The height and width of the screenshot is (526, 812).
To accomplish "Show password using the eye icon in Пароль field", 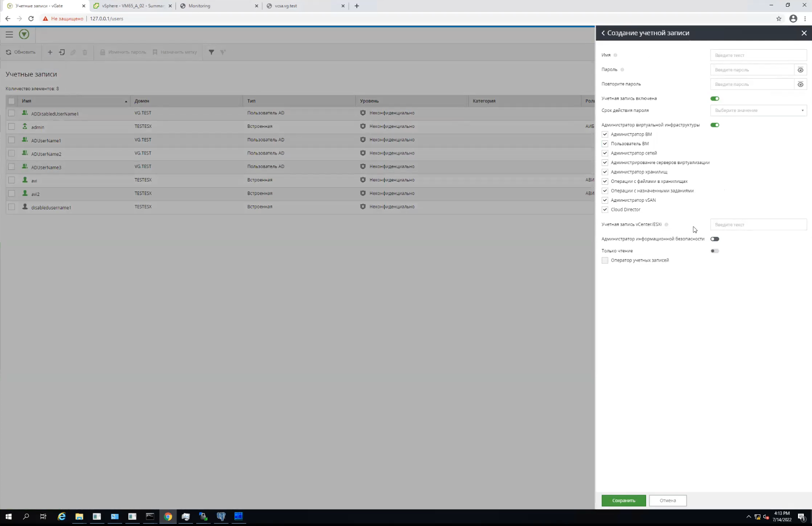I will [800, 70].
